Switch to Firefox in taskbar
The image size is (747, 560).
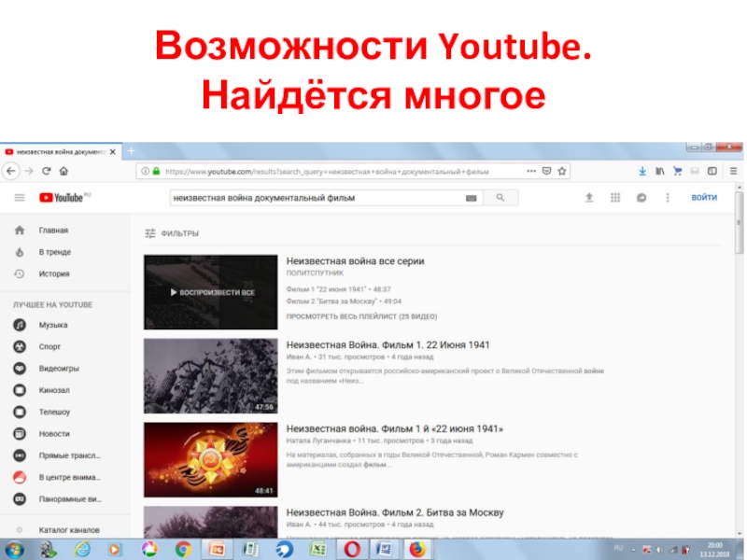[417, 550]
